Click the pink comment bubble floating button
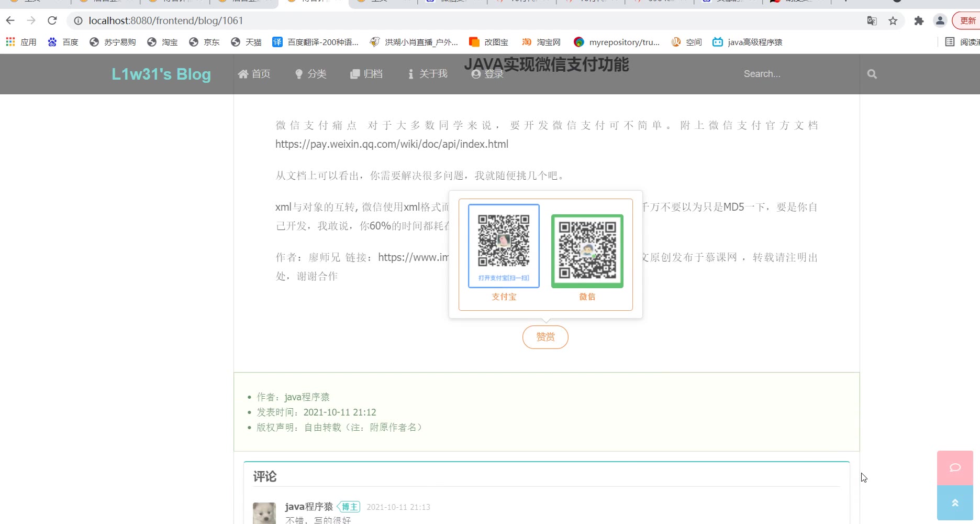 point(955,467)
